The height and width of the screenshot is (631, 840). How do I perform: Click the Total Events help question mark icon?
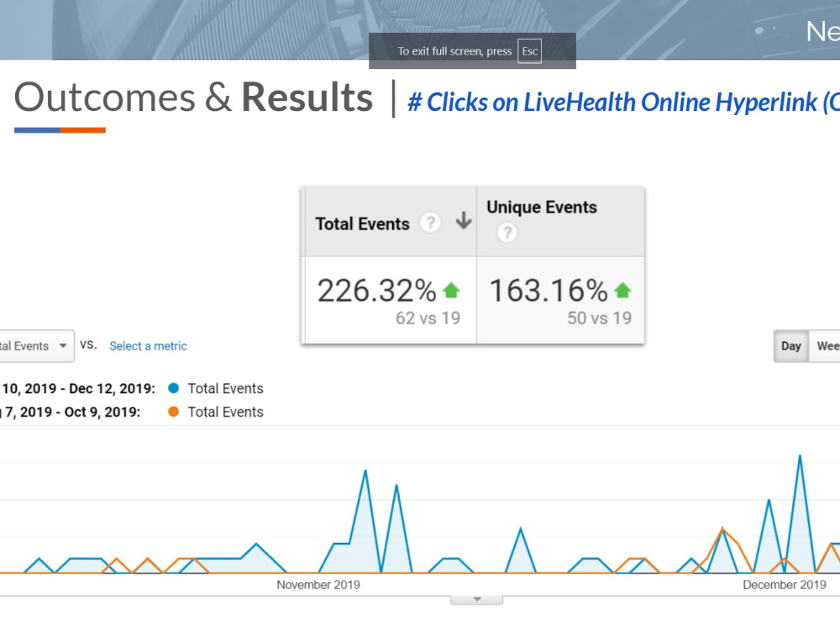point(430,223)
